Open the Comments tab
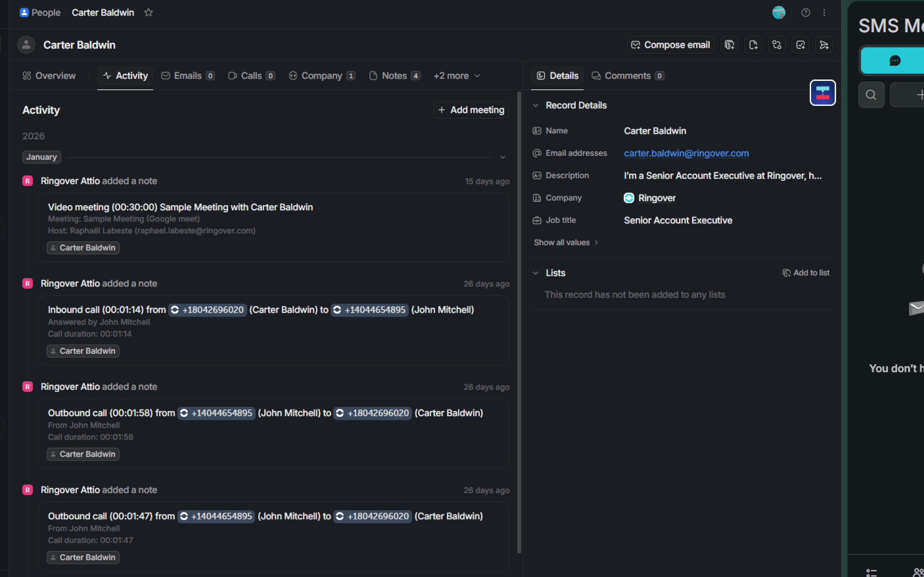The image size is (924, 577). click(627, 76)
